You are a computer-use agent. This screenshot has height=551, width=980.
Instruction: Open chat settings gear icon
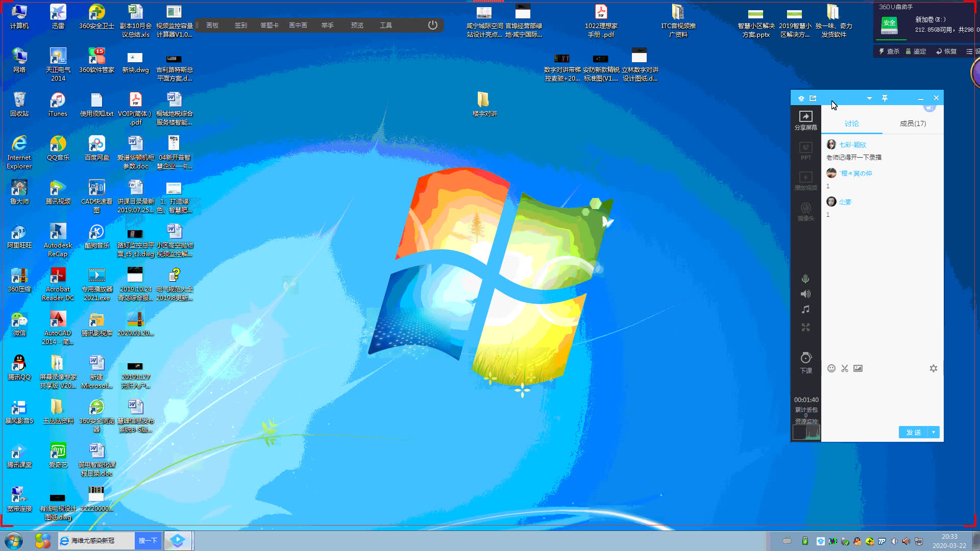[x=933, y=368]
